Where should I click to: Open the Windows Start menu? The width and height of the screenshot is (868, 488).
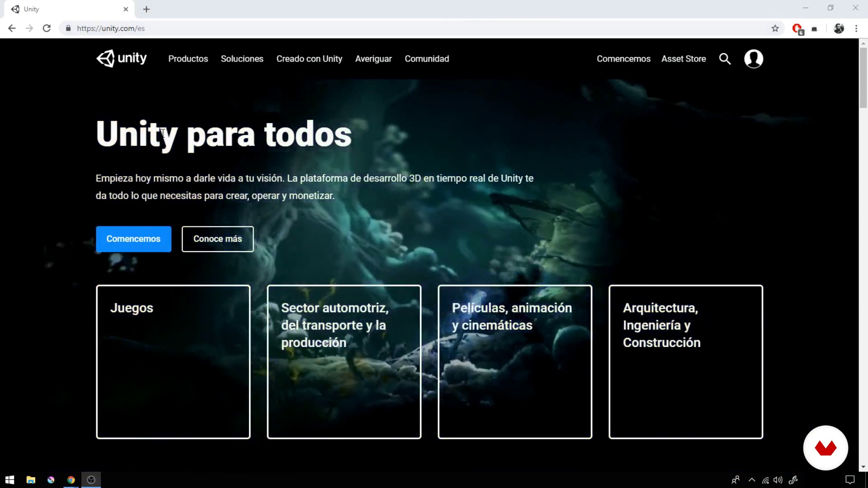pyautogui.click(x=10, y=479)
